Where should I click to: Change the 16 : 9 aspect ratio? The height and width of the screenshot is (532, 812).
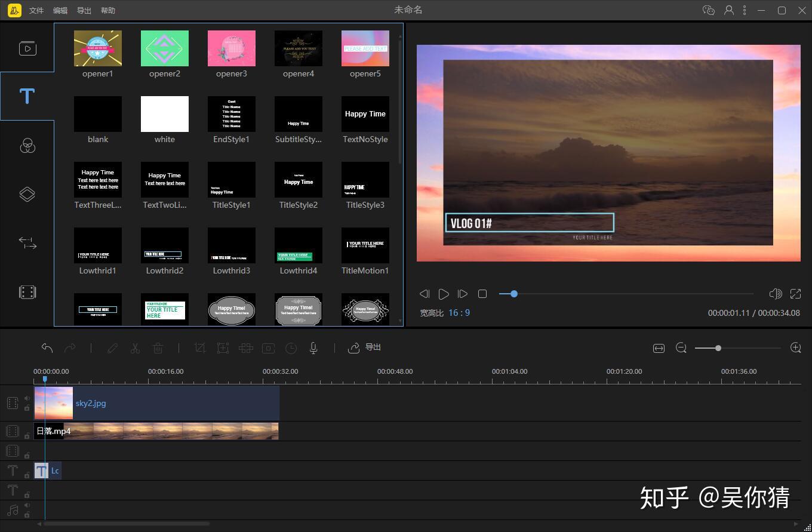point(459,313)
